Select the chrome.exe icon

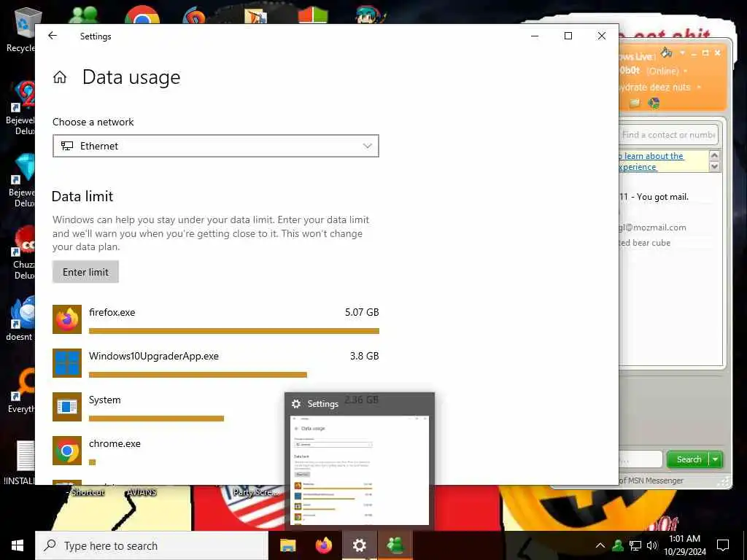coord(67,451)
